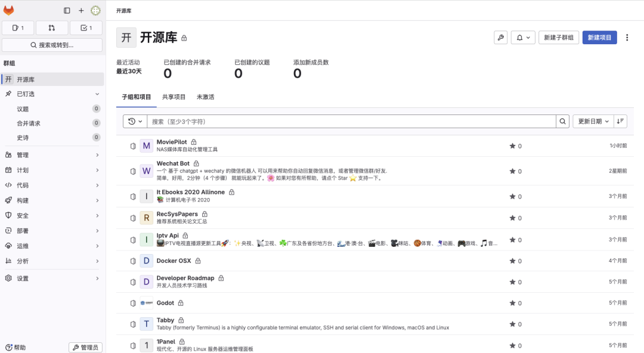The height and width of the screenshot is (353, 644).
Task: Expand the 分析 sidebar menu
Action: (x=52, y=261)
